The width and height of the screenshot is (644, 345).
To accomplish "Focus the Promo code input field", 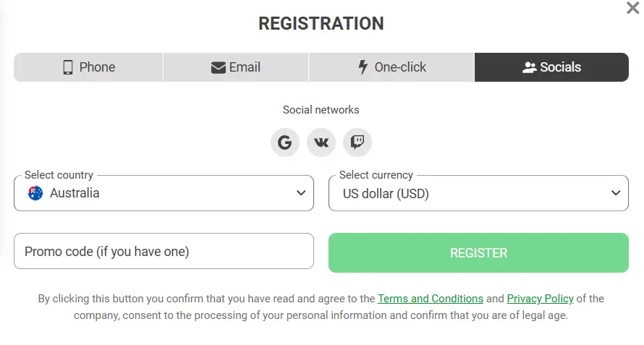I will click(x=164, y=252).
